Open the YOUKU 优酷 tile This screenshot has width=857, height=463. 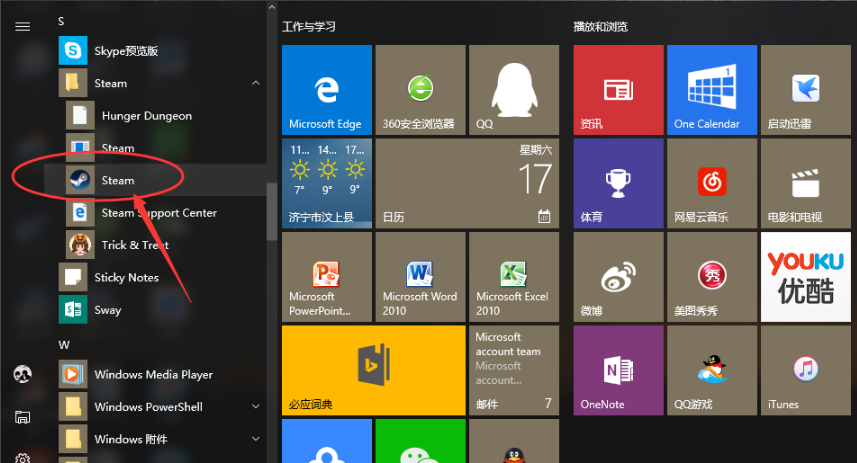point(806,277)
